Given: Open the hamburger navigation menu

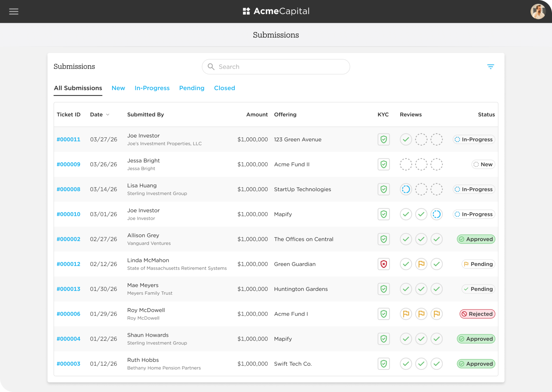Looking at the screenshot, I should (14, 11).
